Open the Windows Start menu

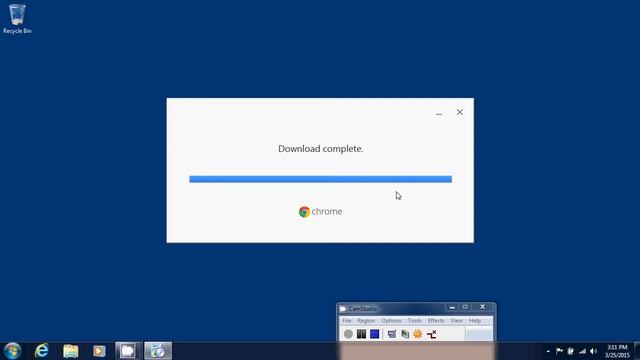(12, 351)
